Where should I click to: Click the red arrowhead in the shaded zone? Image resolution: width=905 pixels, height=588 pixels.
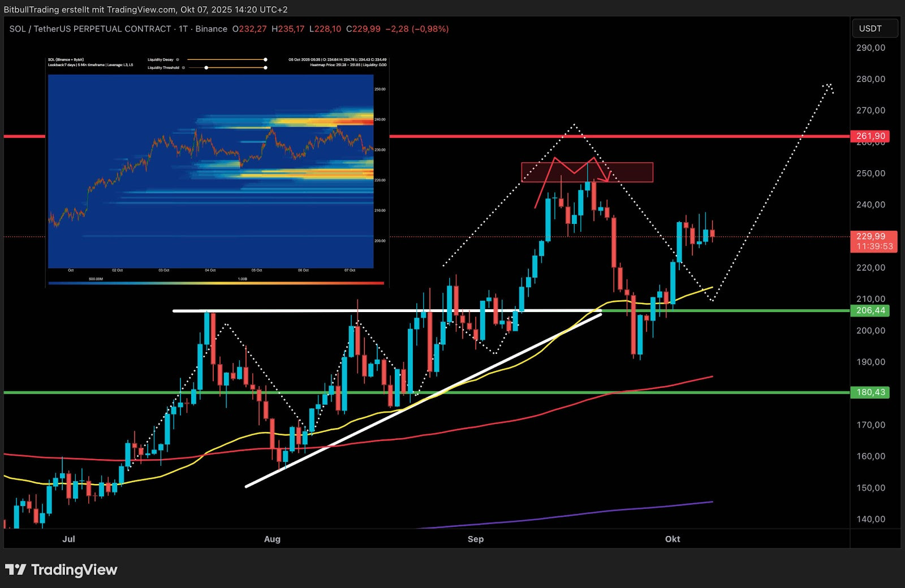[x=605, y=179]
